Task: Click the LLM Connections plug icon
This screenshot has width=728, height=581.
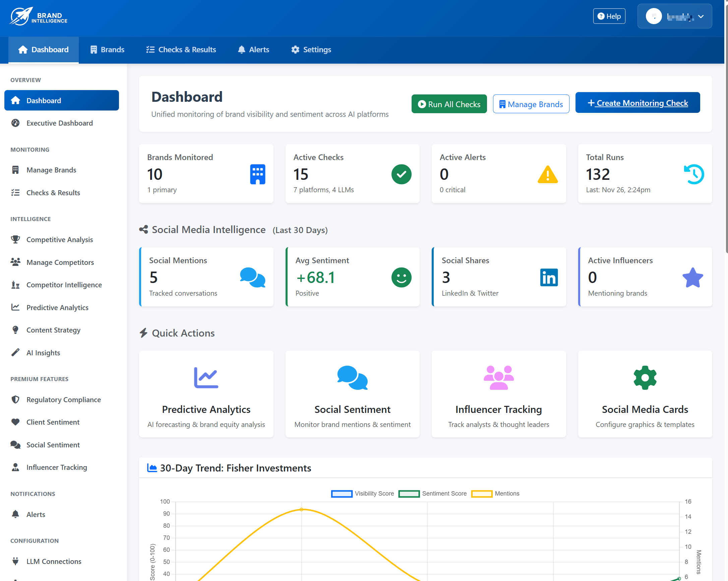Action: coord(15,561)
